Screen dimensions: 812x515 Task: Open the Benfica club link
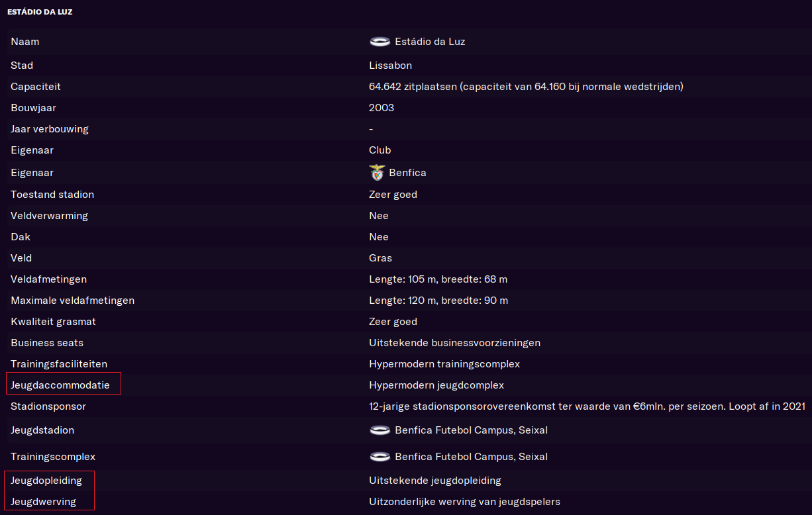click(407, 173)
